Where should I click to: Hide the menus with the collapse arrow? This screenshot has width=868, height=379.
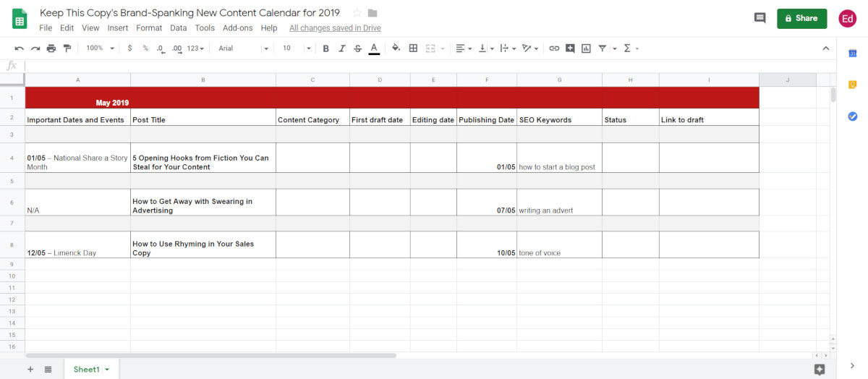(x=826, y=48)
